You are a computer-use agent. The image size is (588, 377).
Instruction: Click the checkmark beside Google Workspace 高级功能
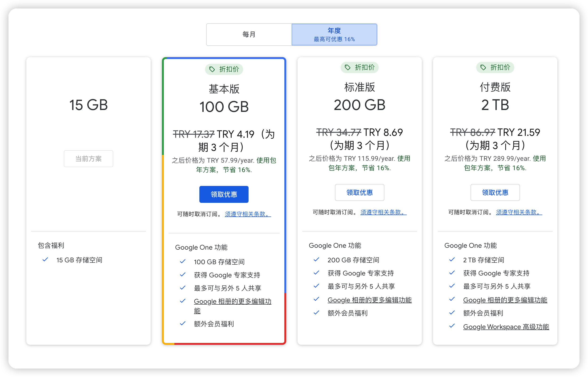click(452, 326)
